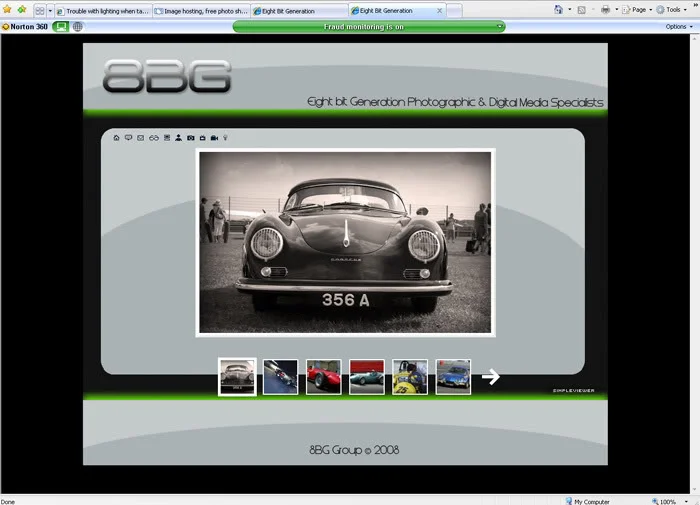Image resolution: width=700 pixels, height=505 pixels.
Task: Click the television icon in site nav
Action: click(203, 138)
